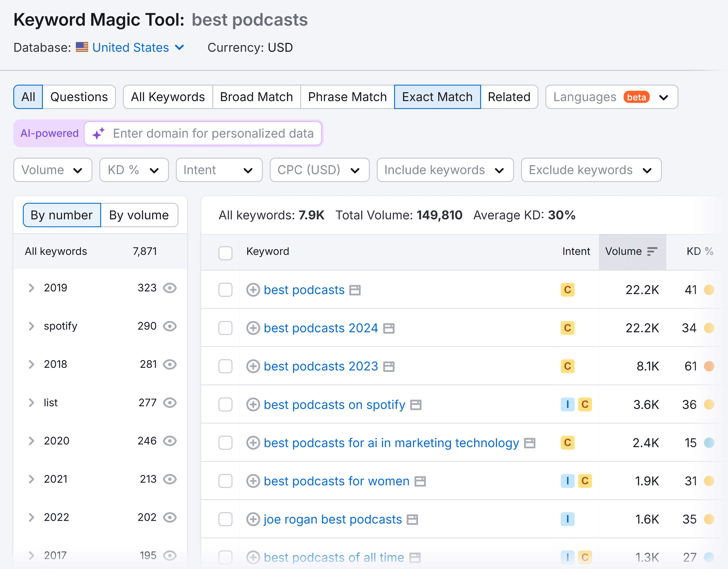Viewport: 728px width, 569px height.
Task: Switch to All Keywords match type
Action: click(168, 97)
